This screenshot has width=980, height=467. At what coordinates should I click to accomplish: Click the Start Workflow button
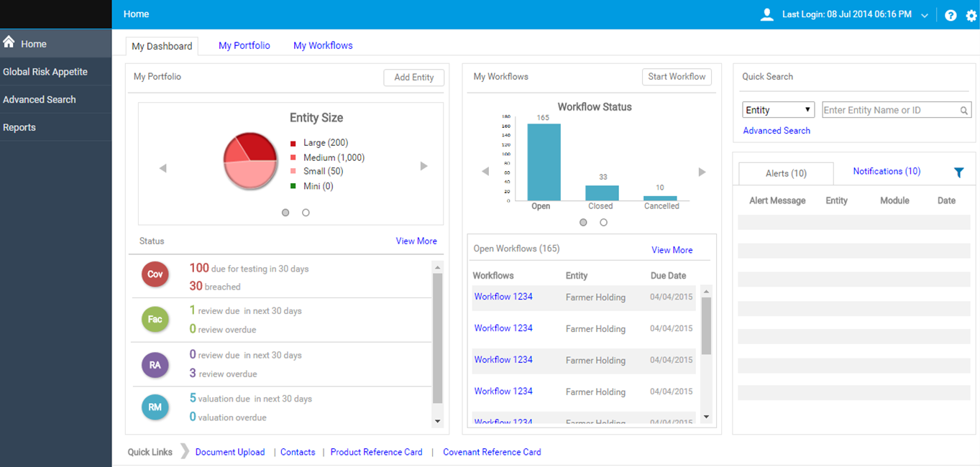(677, 77)
